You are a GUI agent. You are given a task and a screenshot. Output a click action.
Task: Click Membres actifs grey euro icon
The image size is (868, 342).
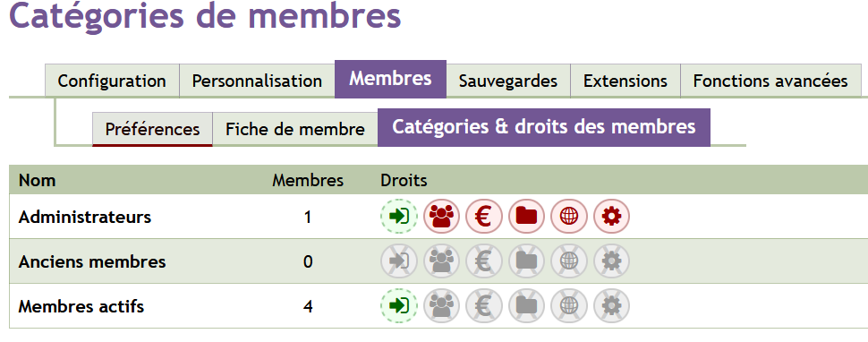point(484,305)
